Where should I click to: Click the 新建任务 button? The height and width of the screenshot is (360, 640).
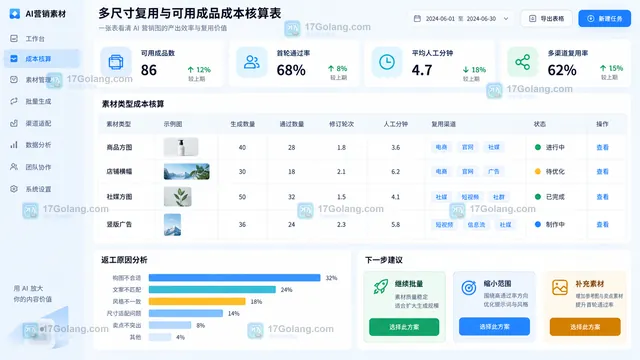pos(604,19)
